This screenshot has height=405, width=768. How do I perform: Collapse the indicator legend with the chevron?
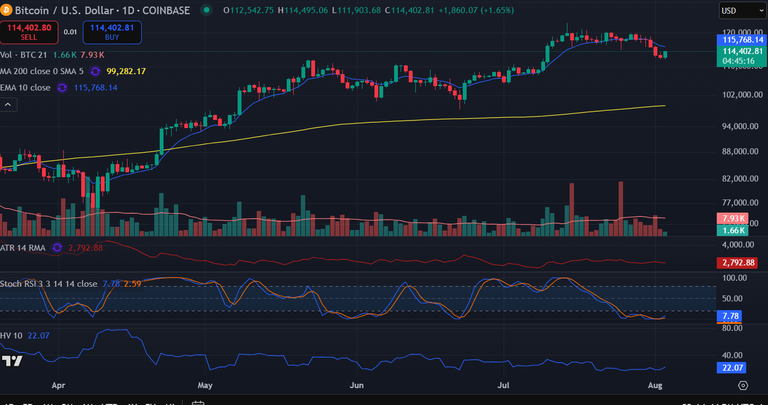pyautogui.click(x=8, y=104)
